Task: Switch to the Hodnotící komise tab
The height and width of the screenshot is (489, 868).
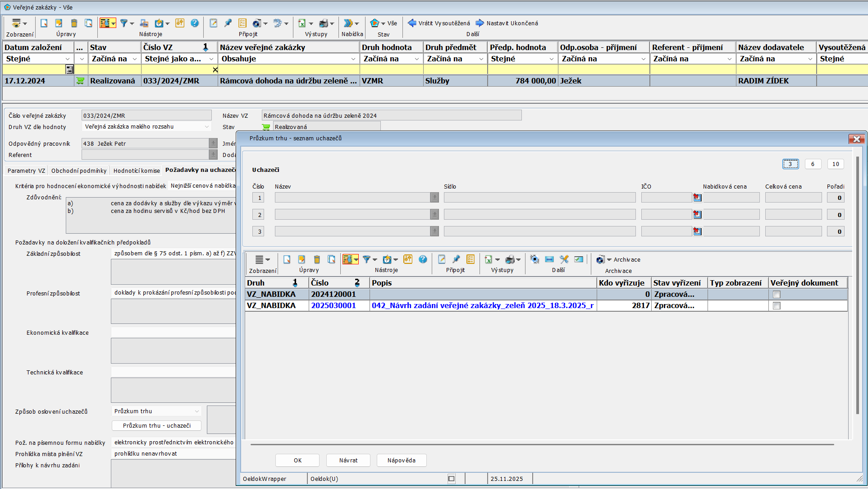Action: (x=137, y=171)
